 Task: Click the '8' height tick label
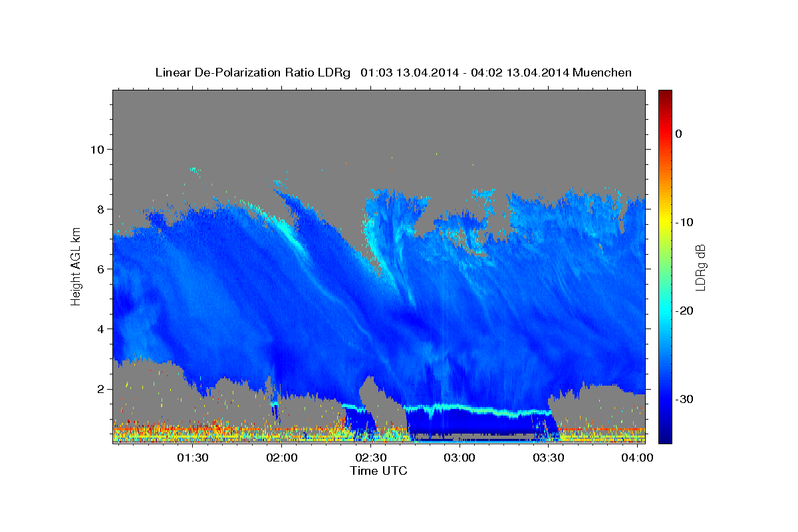(100, 209)
